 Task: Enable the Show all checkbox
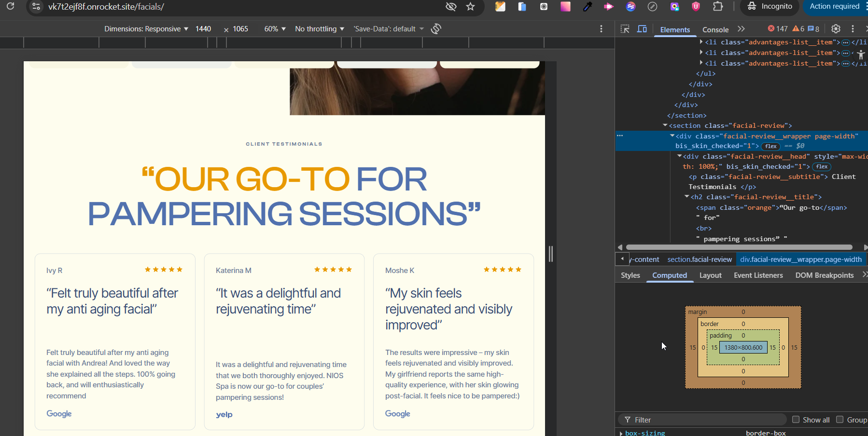tap(796, 420)
